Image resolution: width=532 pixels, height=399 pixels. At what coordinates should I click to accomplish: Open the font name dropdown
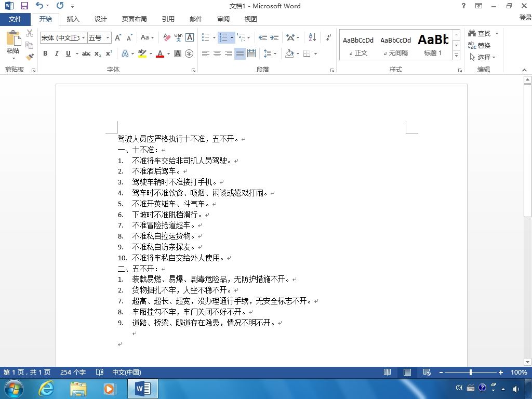(x=83, y=37)
